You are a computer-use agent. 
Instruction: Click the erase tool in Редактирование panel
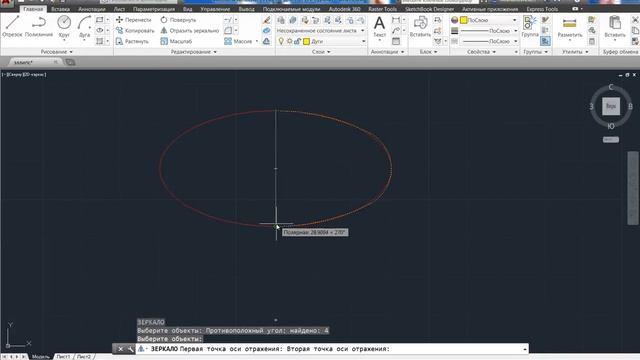[x=267, y=20]
